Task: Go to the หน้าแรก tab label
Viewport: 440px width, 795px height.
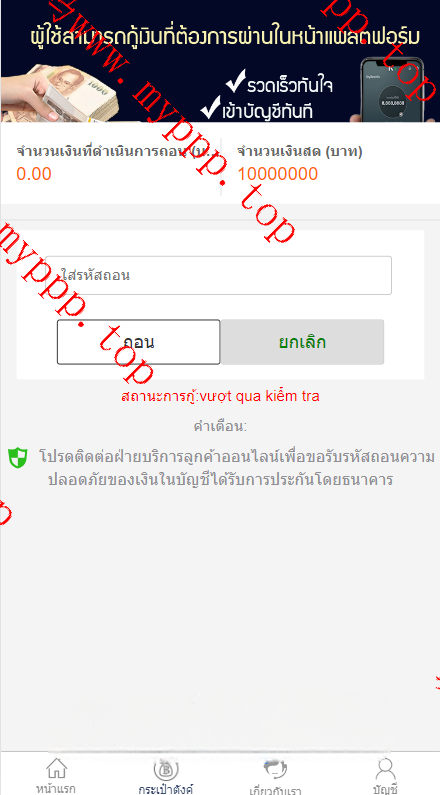Action: point(56,788)
